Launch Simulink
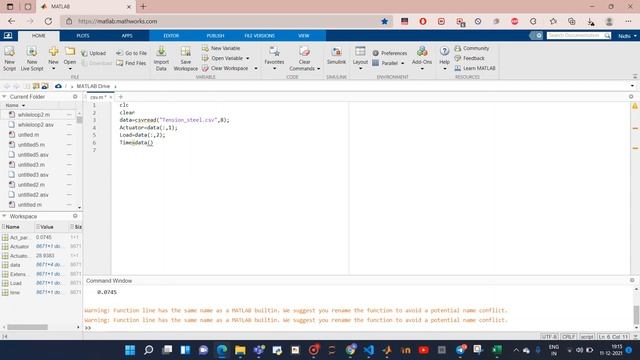This screenshot has width=640, height=360. 336,56
